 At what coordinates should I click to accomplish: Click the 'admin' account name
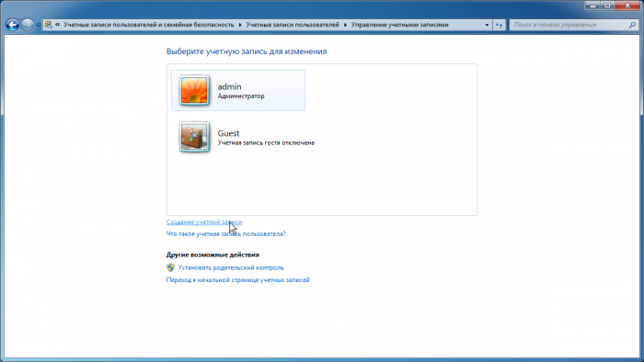point(230,86)
